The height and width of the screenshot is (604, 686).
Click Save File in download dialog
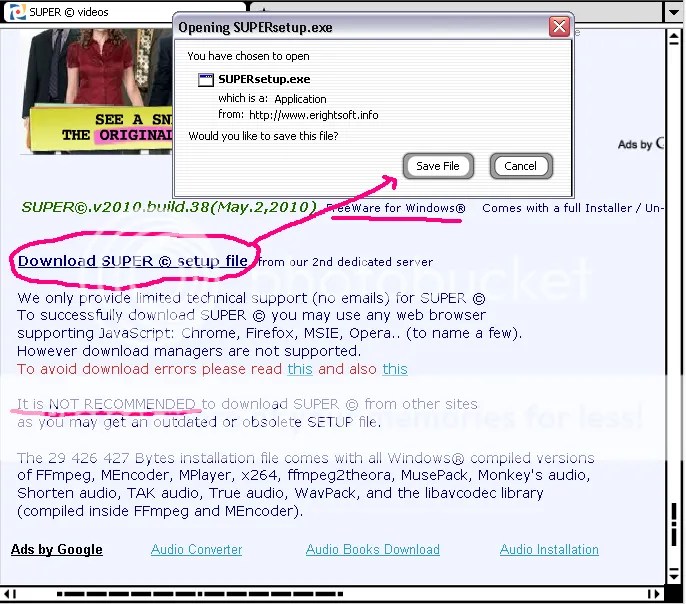438,166
